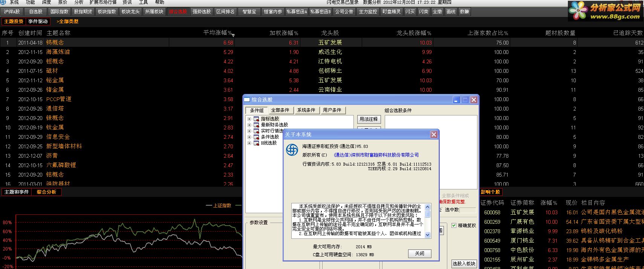
Task: Open the 公司公告 toolbar button
Action: point(344,12)
